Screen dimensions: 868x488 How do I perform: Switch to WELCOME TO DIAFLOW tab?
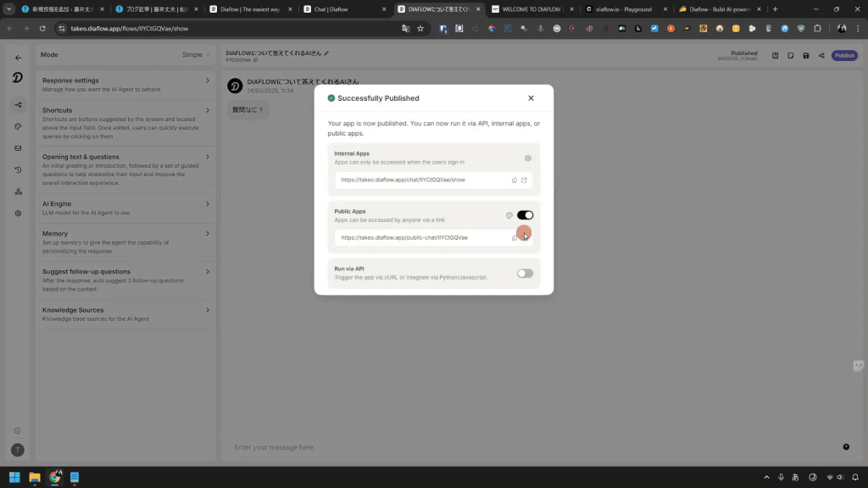(x=532, y=9)
